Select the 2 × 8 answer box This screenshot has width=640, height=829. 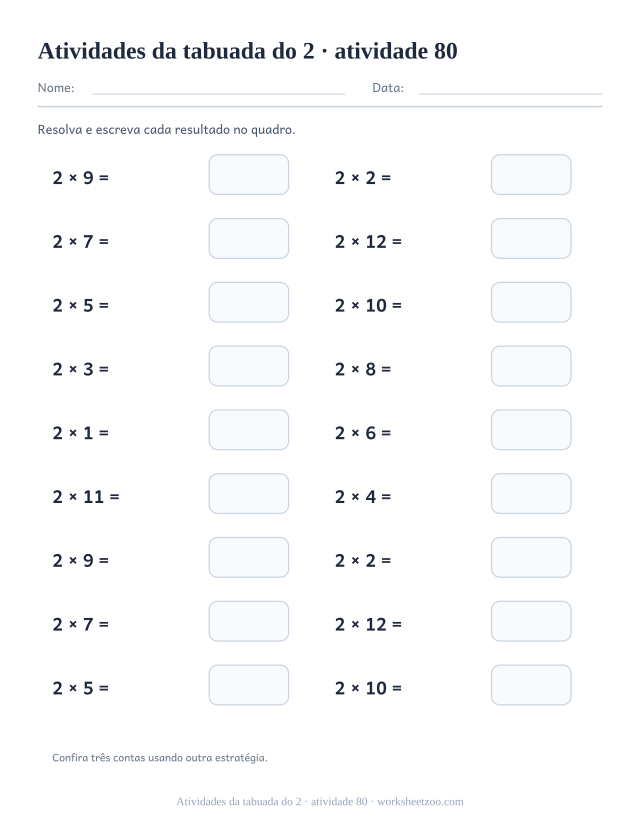(x=531, y=366)
